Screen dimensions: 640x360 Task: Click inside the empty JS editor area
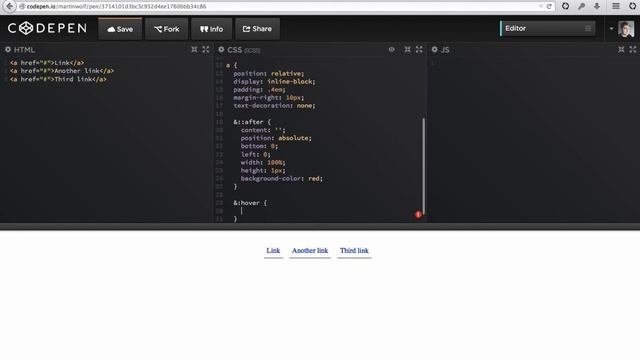534,139
